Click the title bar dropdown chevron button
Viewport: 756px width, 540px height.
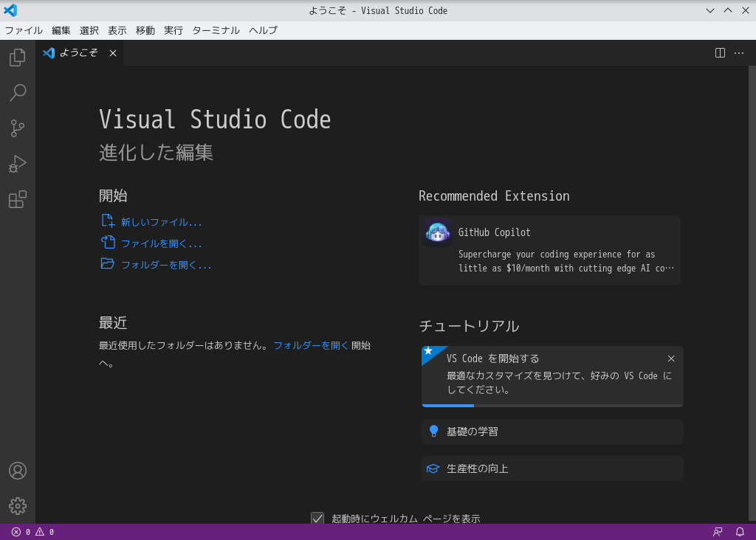click(710, 10)
